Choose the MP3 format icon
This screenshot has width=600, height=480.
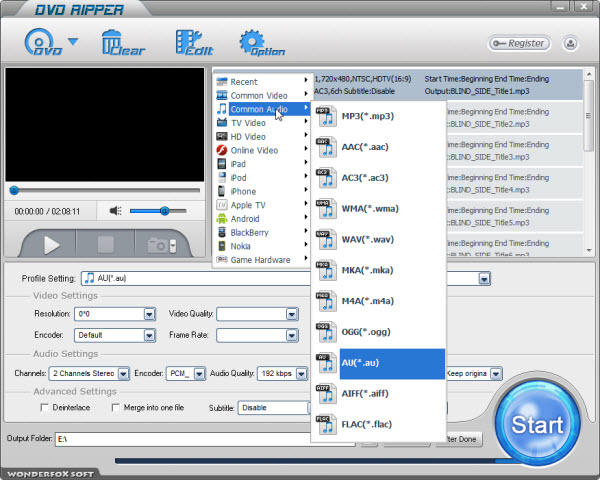coord(326,116)
